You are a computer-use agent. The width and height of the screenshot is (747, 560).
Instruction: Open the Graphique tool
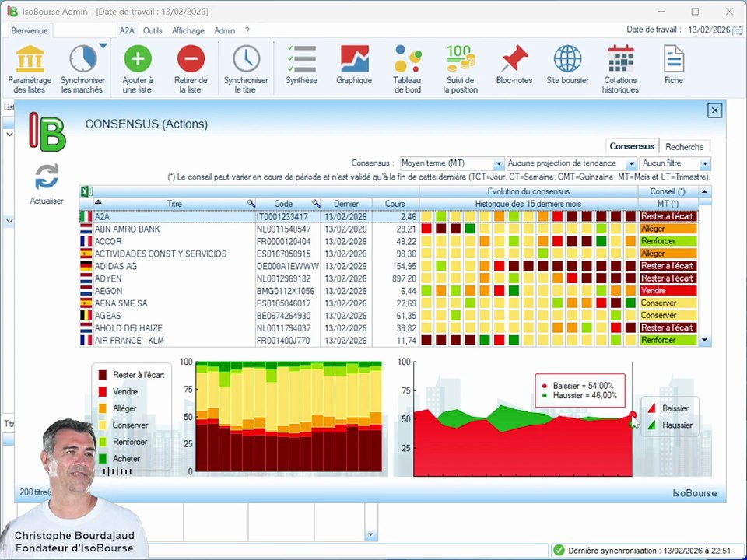click(354, 65)
